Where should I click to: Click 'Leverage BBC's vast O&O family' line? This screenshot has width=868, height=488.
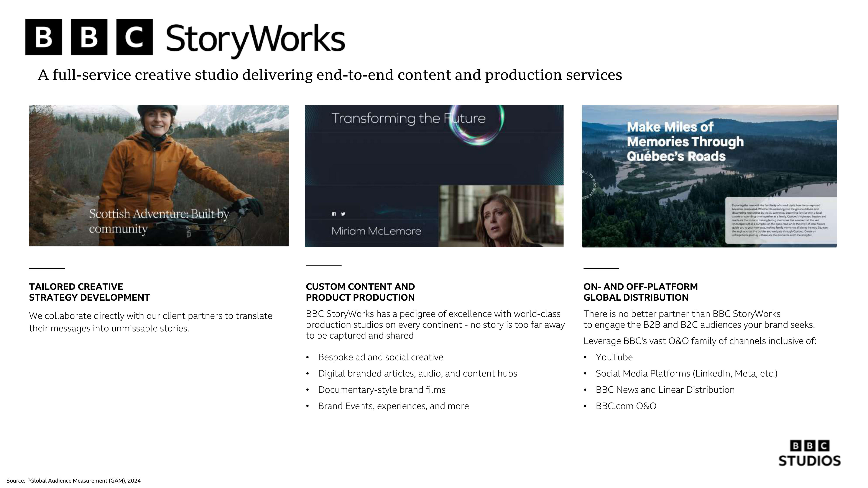(x=700, y=341)
